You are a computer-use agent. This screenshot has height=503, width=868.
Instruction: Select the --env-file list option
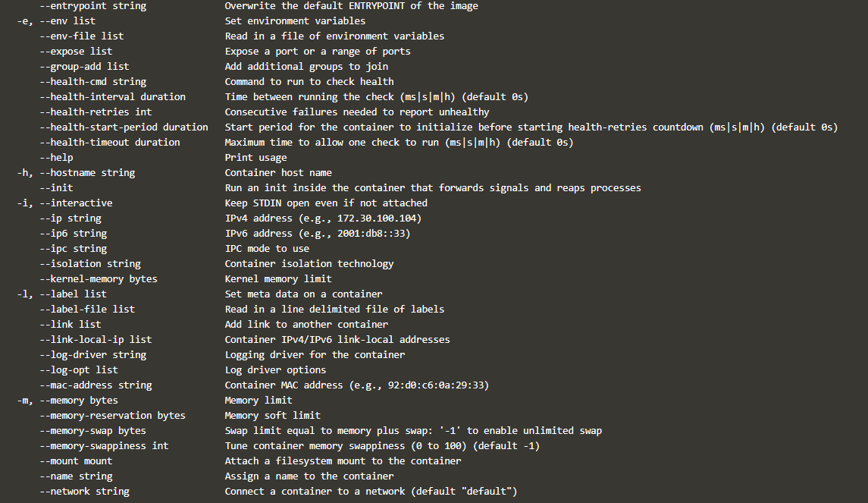81,36
